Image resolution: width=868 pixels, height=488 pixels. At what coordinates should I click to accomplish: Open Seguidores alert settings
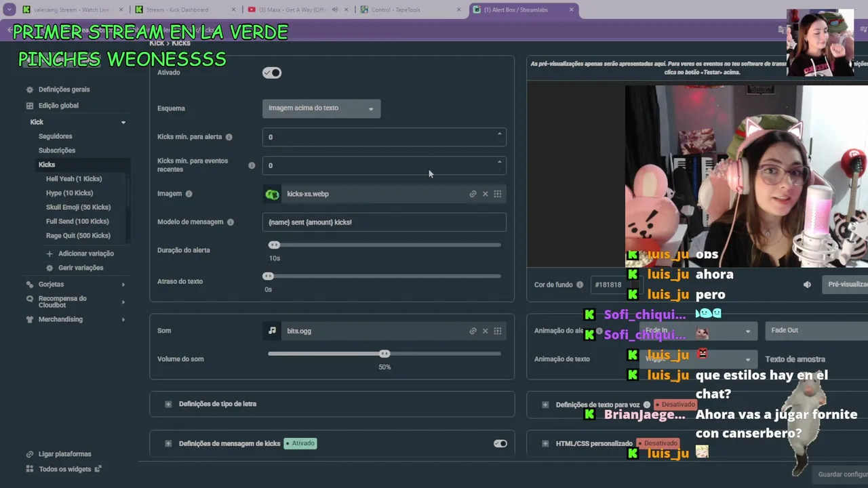pos(55,136)
